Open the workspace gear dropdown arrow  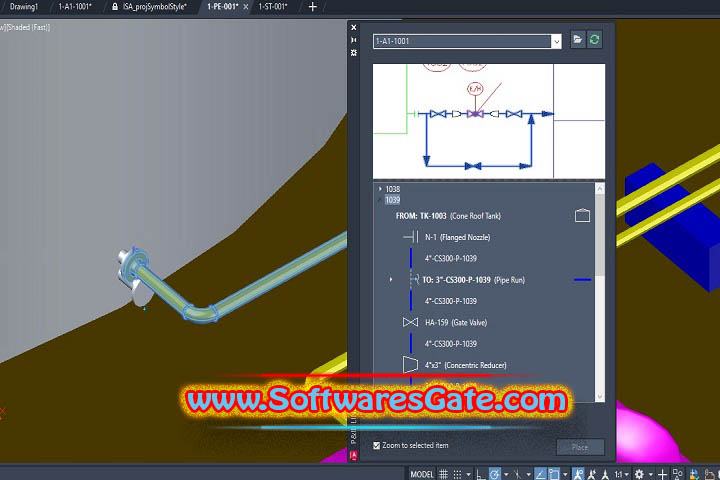coord(651,474)
